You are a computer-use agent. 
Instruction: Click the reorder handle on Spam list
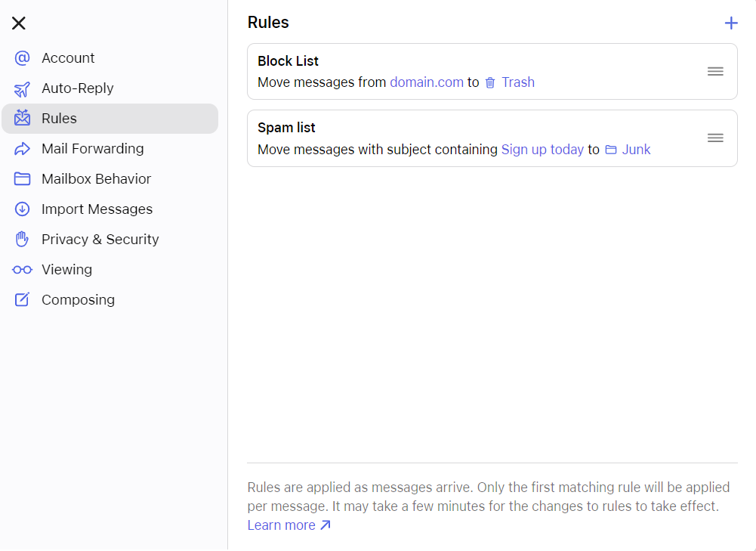pos(714,138)
